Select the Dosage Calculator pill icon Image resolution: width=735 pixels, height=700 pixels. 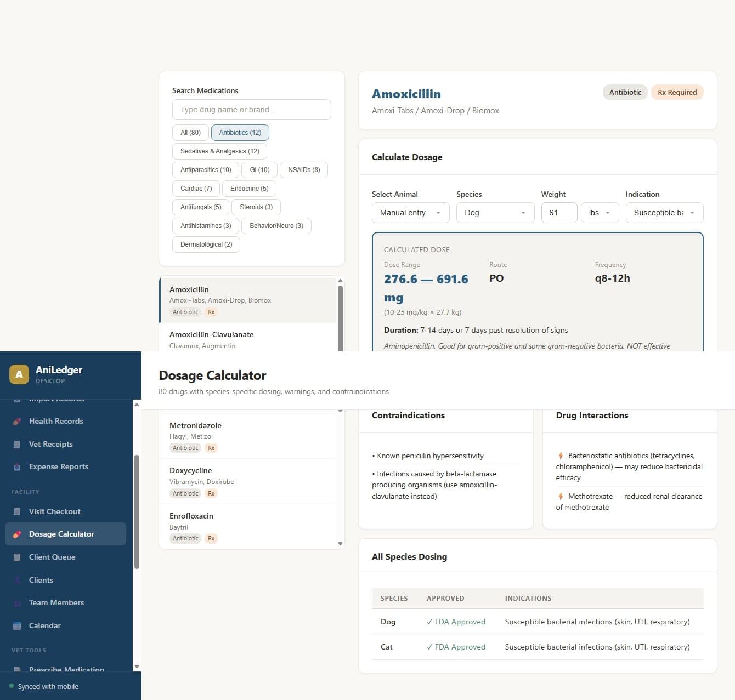pyautogui.click(x=18, y=534)
